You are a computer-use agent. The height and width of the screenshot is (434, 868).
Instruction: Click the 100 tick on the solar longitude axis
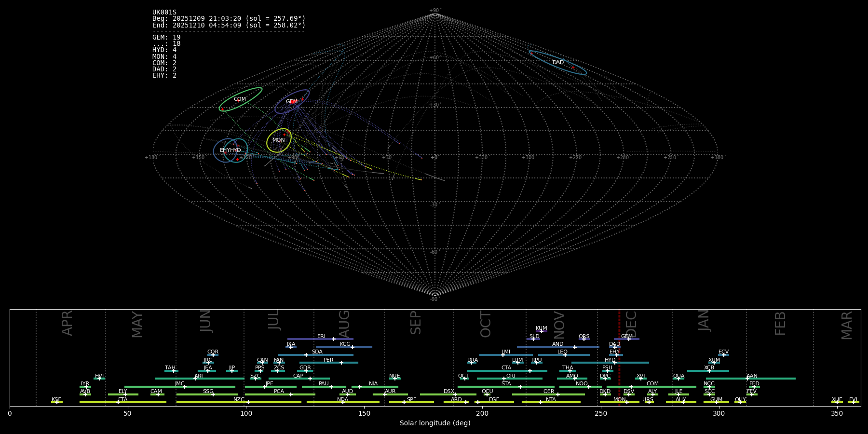(x=246, y=413)
